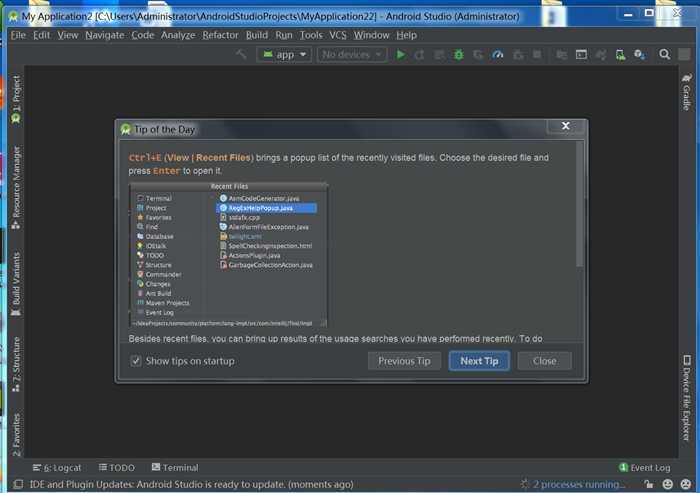Image resolution: width=700 pixels, height=493 pixels.
Task: Open the Device File Explorer side panel
Action: (x=687, y=398)
